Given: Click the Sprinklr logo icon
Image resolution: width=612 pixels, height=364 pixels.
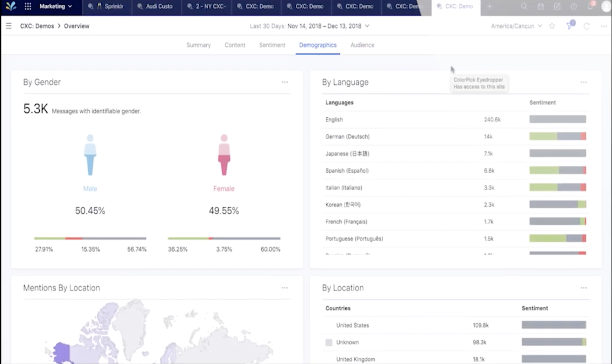Looking at the screenshot, I should tap(11, 6).
